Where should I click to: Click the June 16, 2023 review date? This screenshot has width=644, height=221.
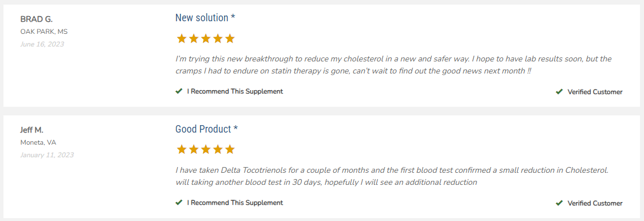pos(42,44)
